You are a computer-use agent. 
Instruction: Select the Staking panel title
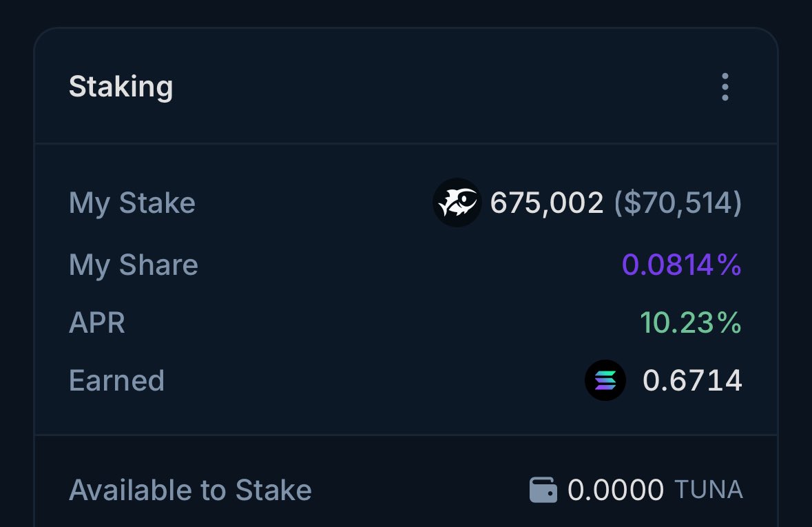coord(121,87)
